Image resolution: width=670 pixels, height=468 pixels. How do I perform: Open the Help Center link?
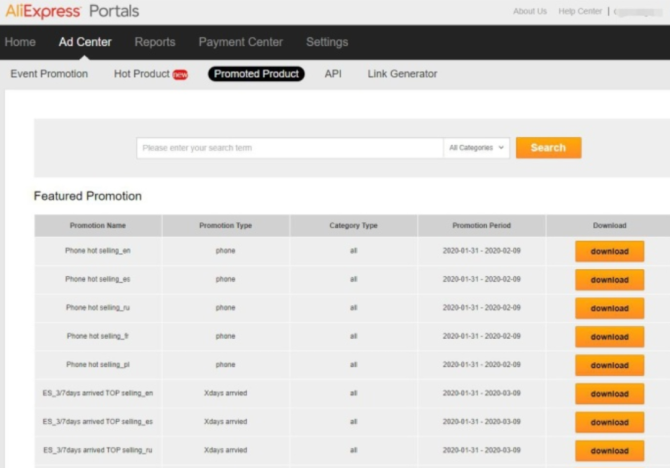coord(580,12)
